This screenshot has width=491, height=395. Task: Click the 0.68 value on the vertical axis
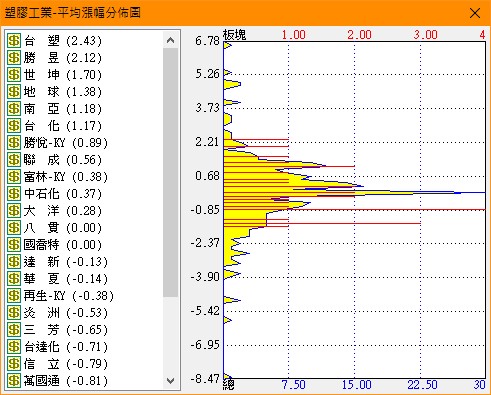[x=207, y=175]
